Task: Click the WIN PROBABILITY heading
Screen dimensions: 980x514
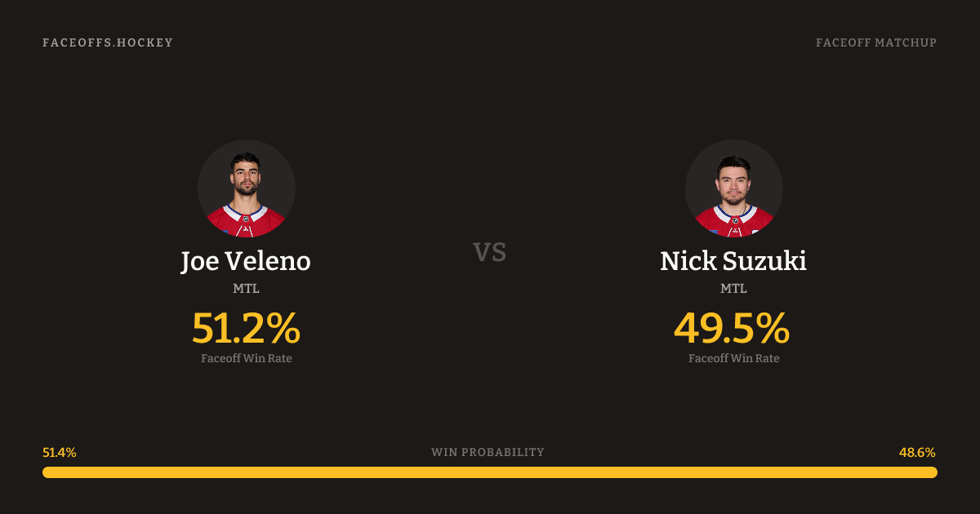Action: pos(488,453)
